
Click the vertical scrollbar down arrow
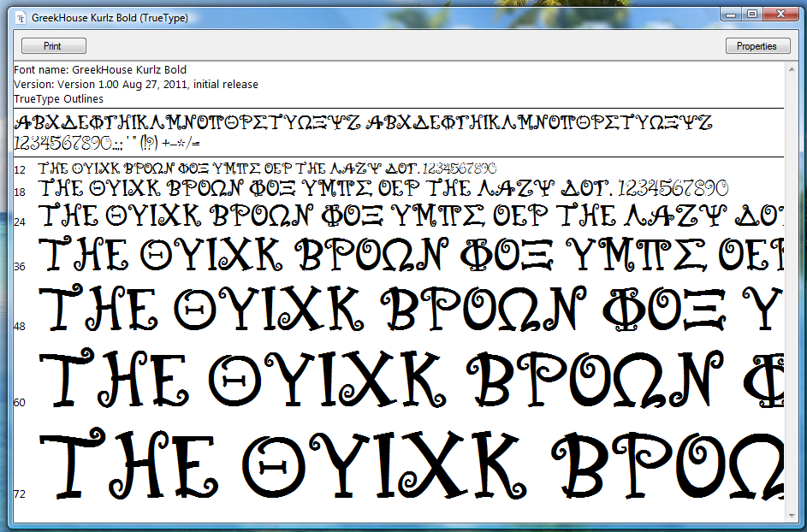(x=791, y=516)
